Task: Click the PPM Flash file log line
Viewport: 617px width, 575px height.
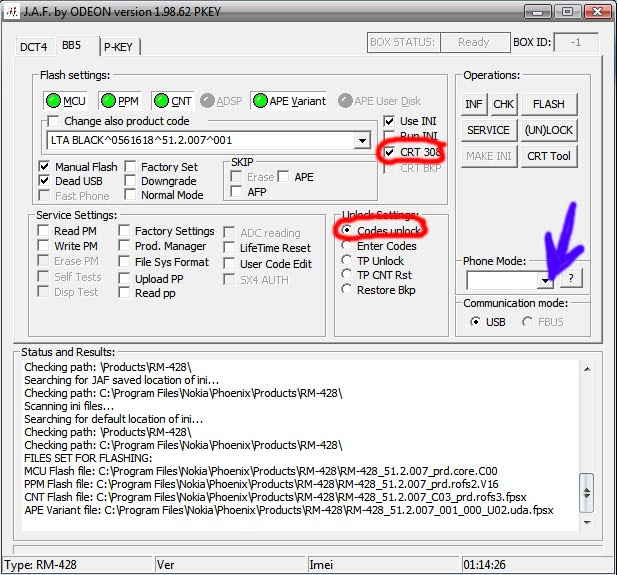Action: (261, 484)
